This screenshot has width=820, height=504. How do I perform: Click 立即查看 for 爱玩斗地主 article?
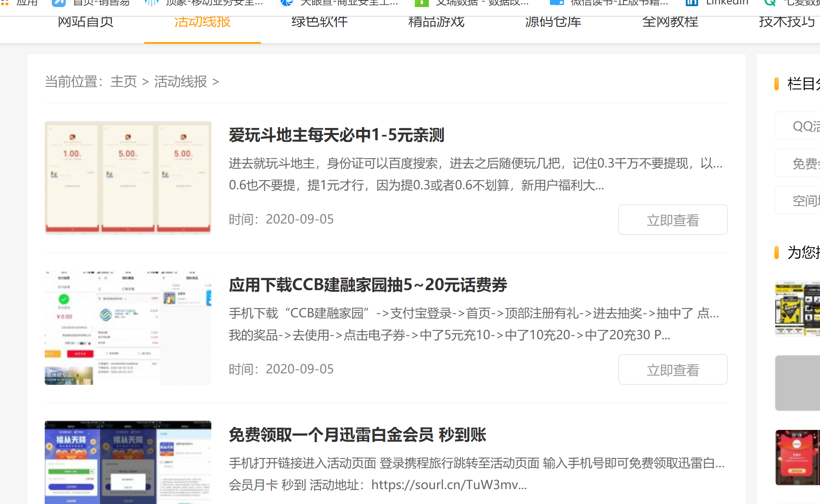673,220
